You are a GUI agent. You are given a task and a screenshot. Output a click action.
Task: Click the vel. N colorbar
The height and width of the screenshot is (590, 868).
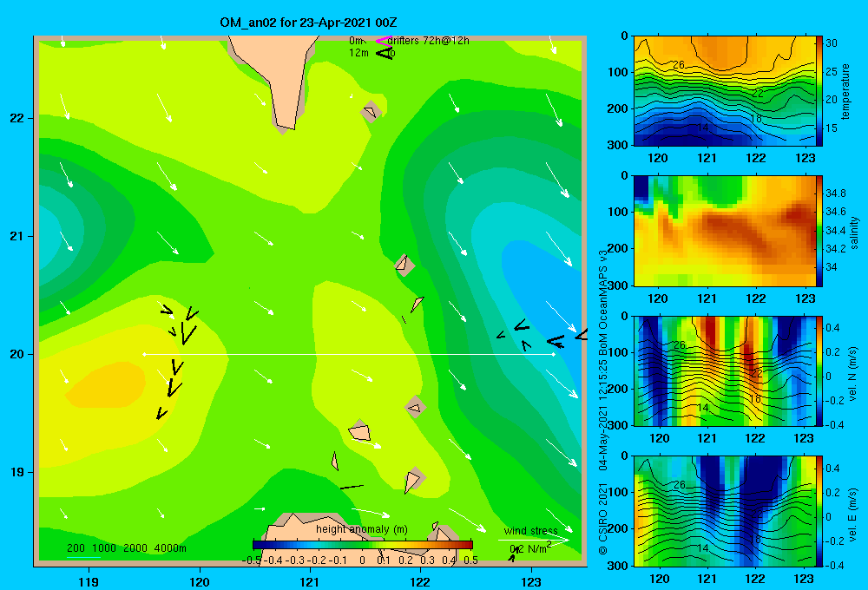819,370
